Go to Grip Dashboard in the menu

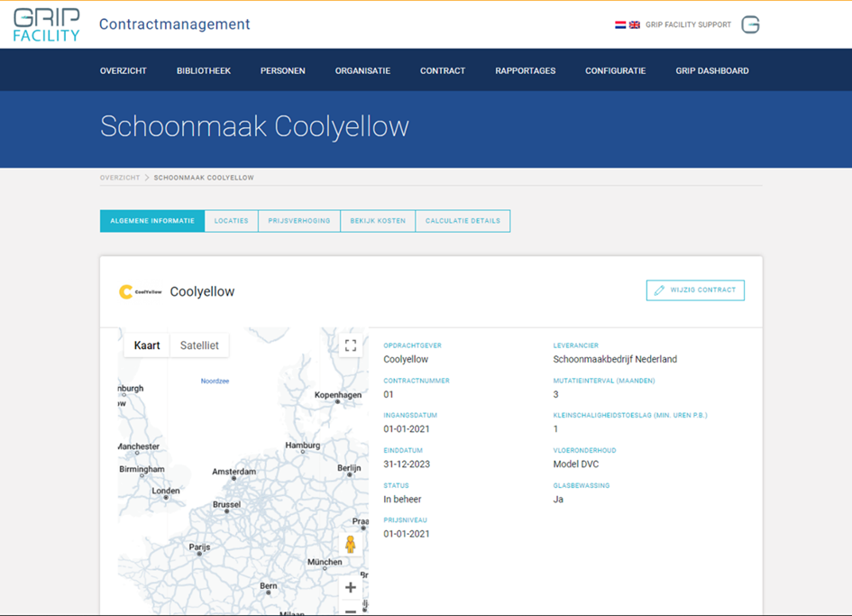point(712,70)
